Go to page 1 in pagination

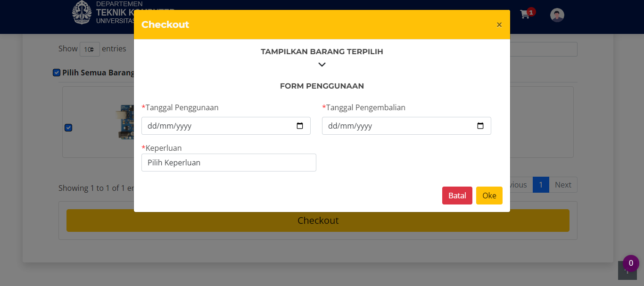tap(541, 185)
